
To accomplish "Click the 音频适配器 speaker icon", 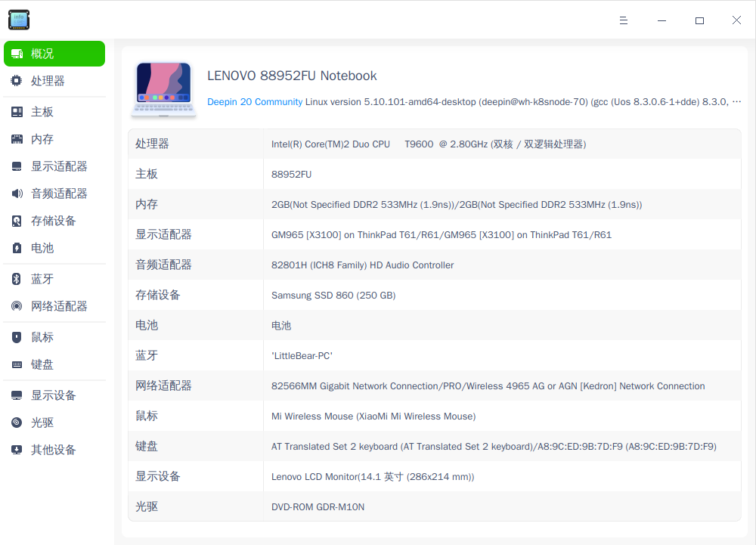I will tap(17, 194).
